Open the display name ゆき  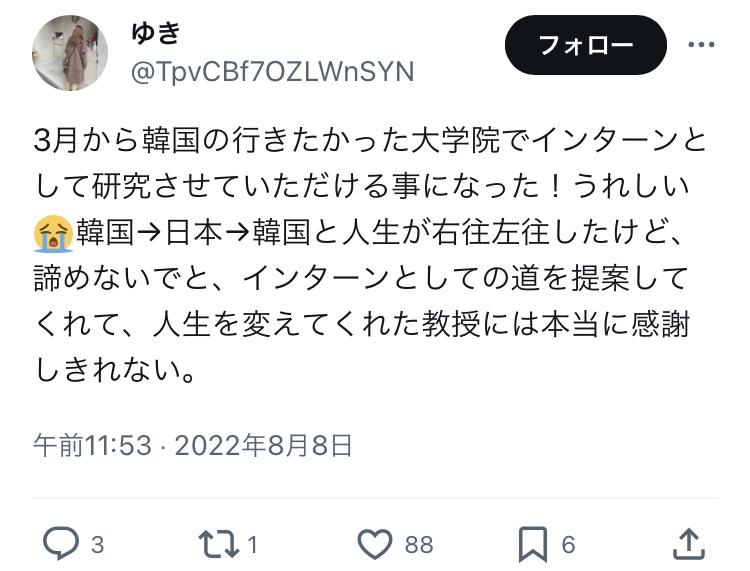156,33
